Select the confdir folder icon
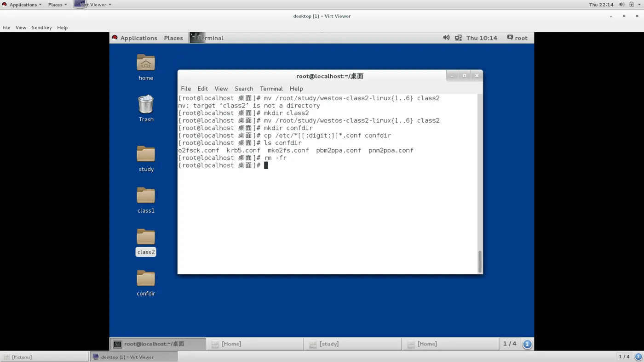Viewport: 644px width, 362px height. click(x=146, y=283)
